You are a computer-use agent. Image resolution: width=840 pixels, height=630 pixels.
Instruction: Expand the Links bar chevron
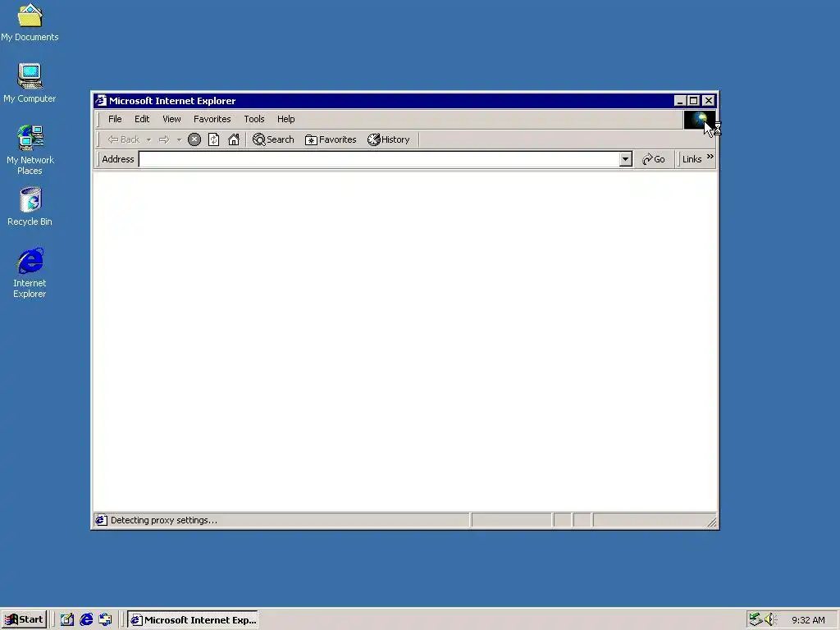click(710, 157)
